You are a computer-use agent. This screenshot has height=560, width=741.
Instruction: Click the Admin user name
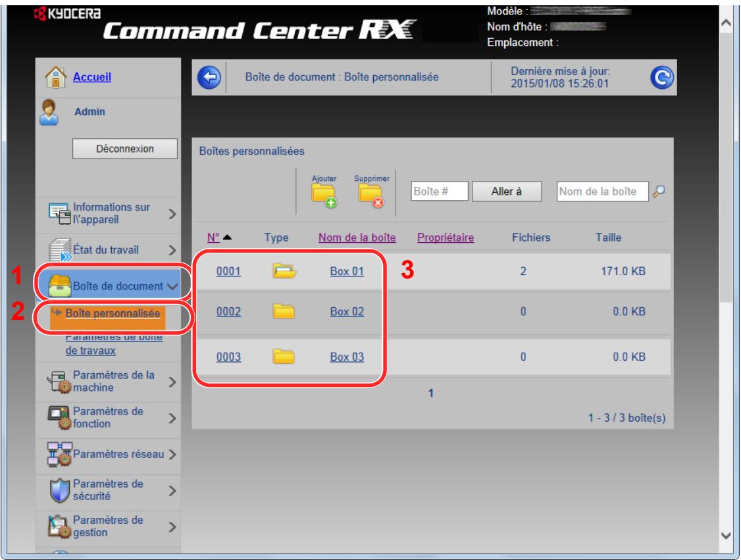point(89,112)
